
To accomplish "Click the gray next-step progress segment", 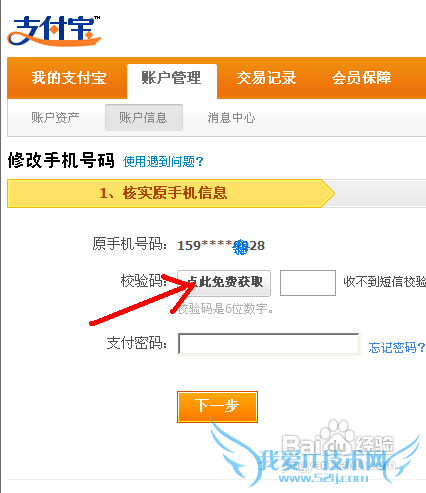I will [x=377, y=193].
